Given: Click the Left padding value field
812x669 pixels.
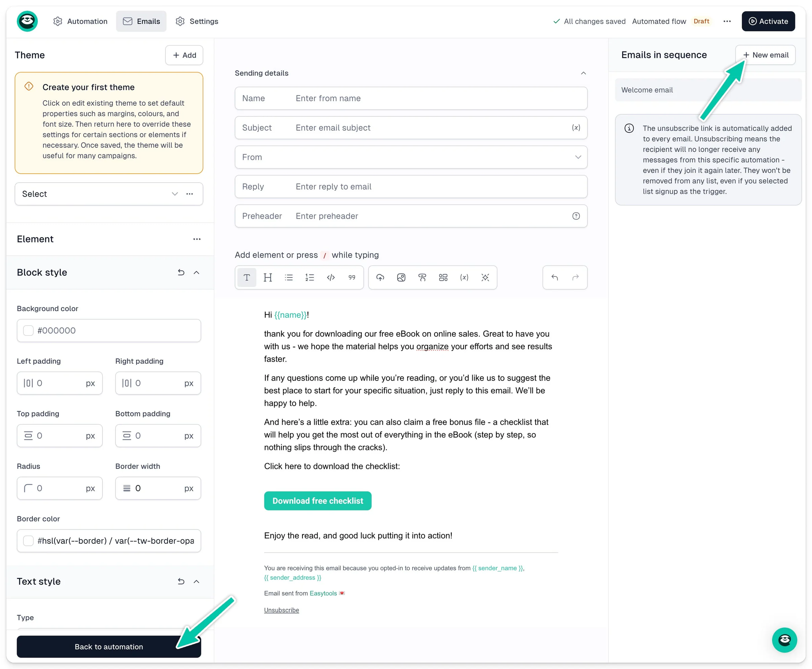Looking at the screenshot, I should click(60, 383).
